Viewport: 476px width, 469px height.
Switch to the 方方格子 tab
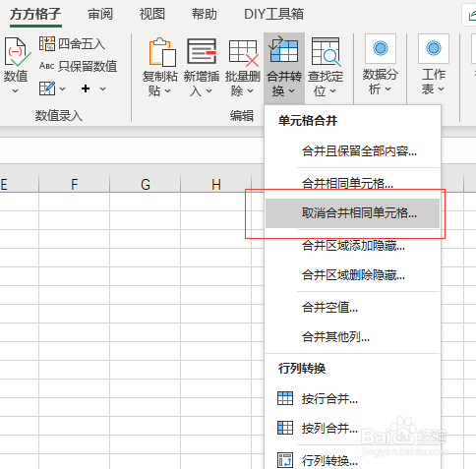point(35,14)
